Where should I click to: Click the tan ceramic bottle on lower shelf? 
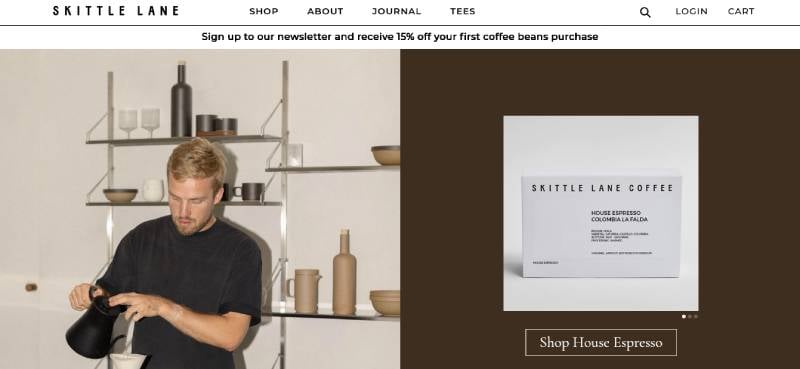coord(344,272)
